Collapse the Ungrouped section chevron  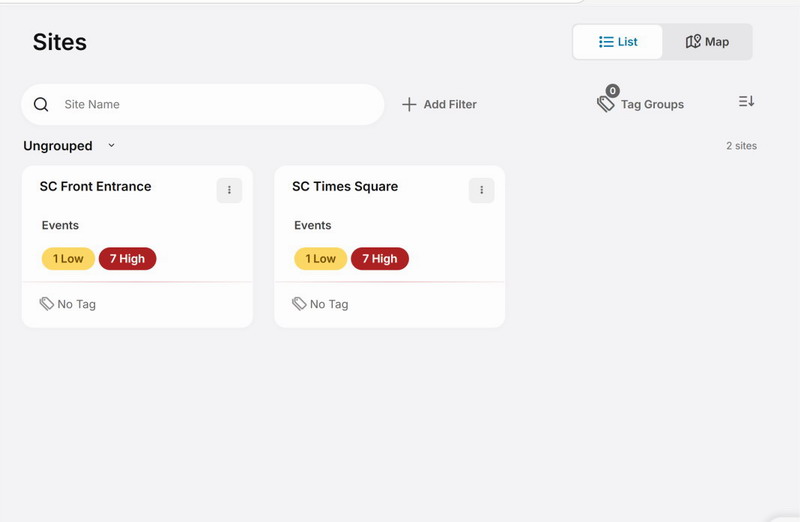coord(111,146)
